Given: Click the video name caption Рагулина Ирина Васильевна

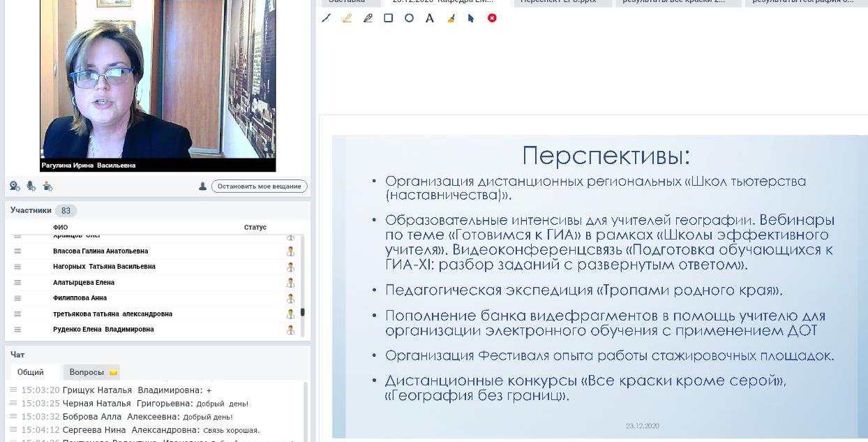Looking at the screenshot, I should [x=89, y=165].
